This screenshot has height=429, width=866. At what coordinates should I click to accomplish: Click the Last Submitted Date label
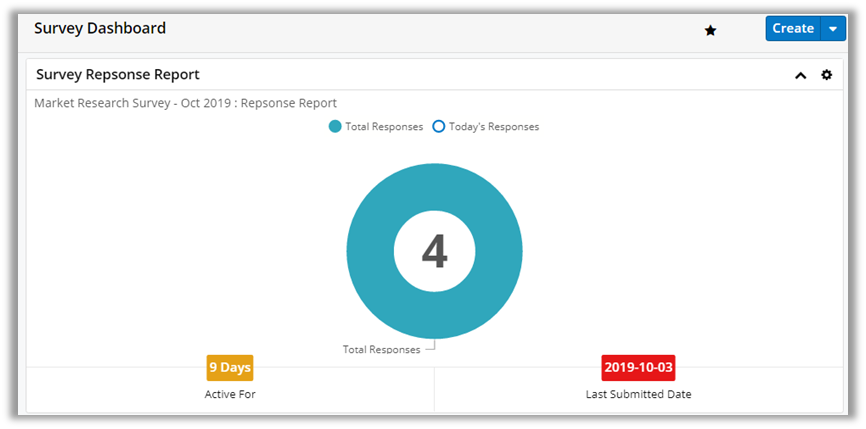[638, 394]
